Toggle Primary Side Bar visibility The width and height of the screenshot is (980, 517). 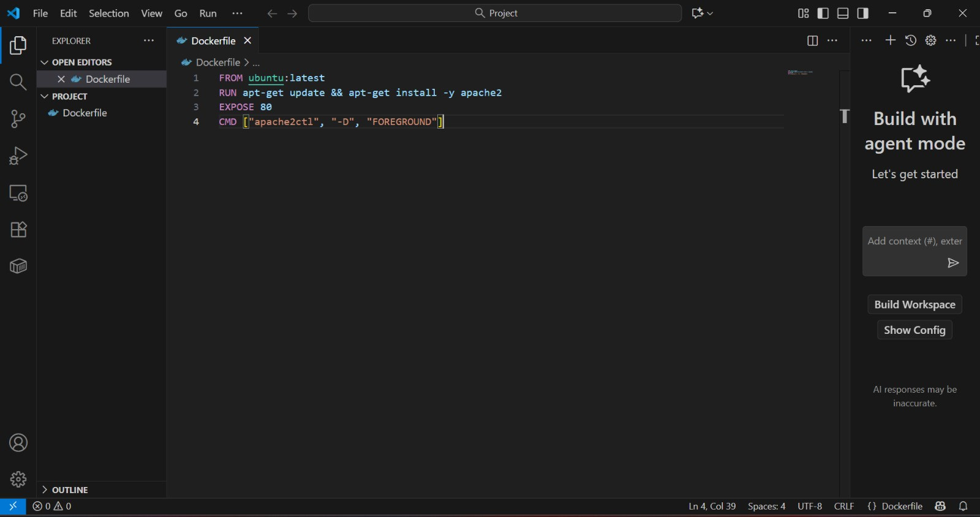(x=823, y=13)
